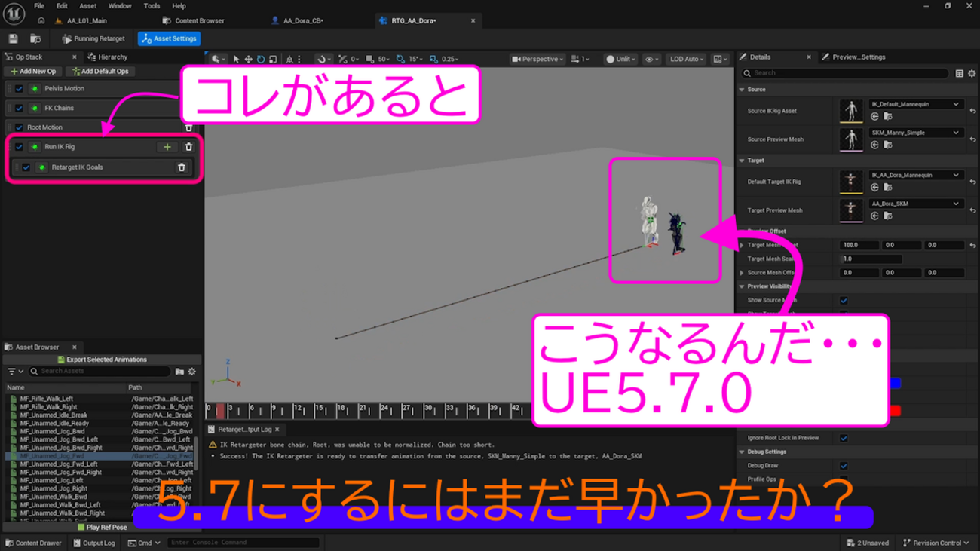This screenshot has height=551, width=980.
Task: Click inside the console command input field
Action: (241, 542)
